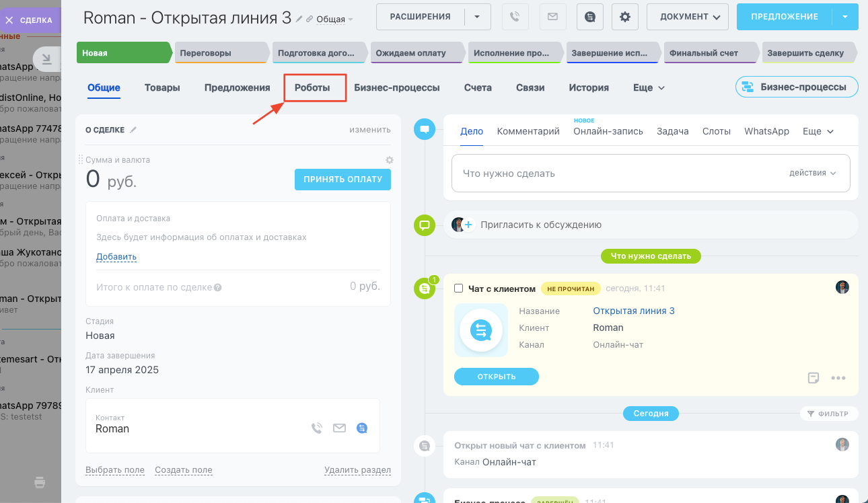Open chat with contact Roman icon
The height and width of the screenshot is (503, 868).
[x=362, y=428]
